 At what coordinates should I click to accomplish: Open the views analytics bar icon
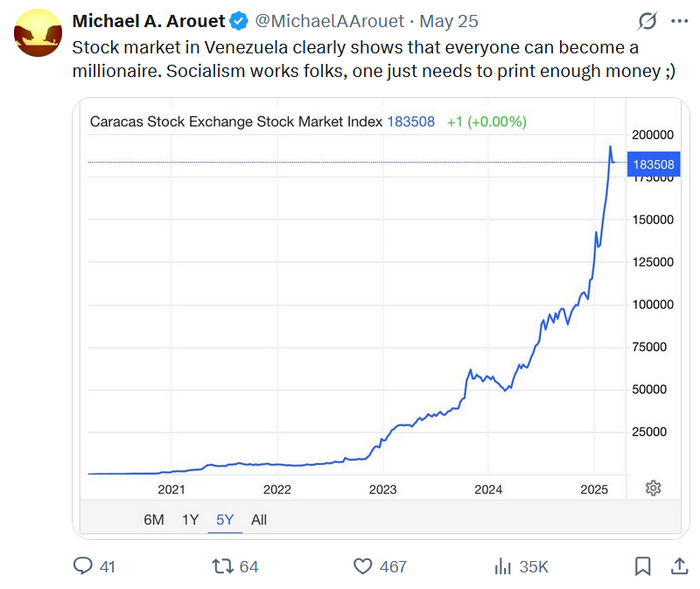click(503, 566)
